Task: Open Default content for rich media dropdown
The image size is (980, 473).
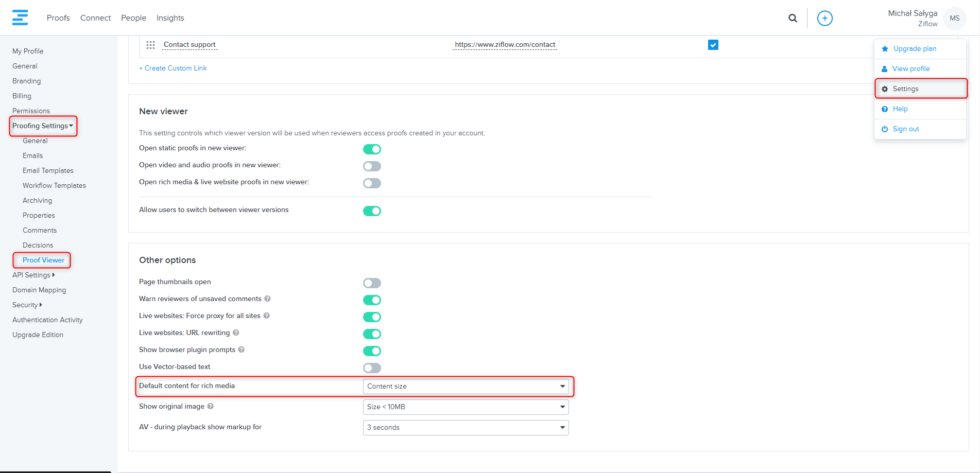Action: 466,386
